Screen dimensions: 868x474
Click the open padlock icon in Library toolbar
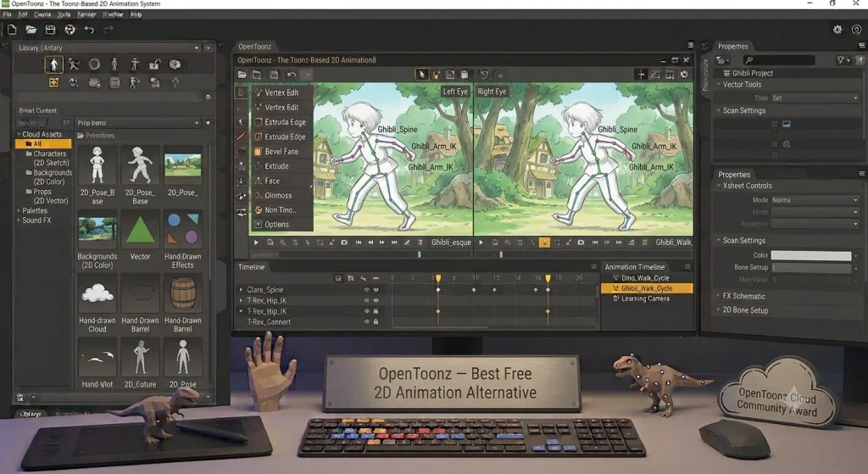click(x=154, y=64)
